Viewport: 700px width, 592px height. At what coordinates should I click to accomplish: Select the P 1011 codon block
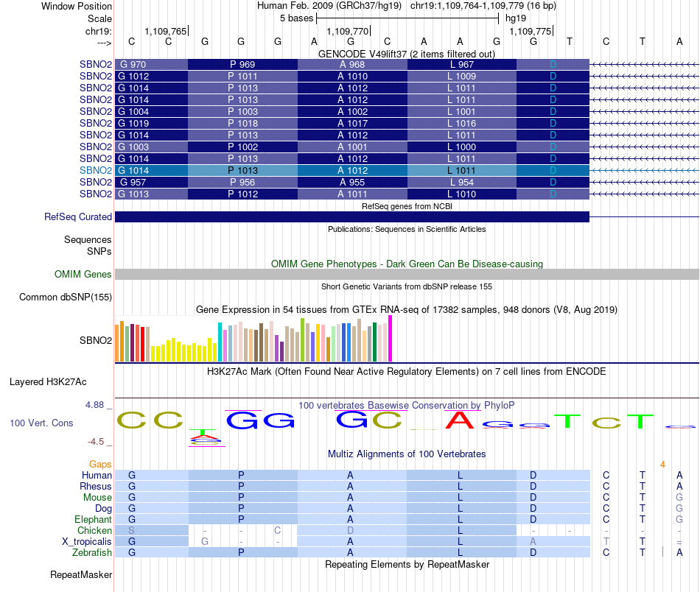tap(242, 77)
